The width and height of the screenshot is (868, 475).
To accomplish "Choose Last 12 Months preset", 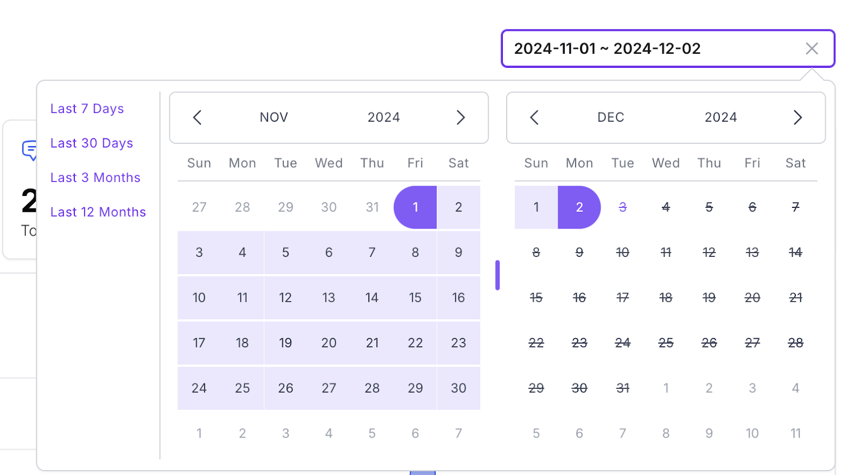I will coord(98,212).
